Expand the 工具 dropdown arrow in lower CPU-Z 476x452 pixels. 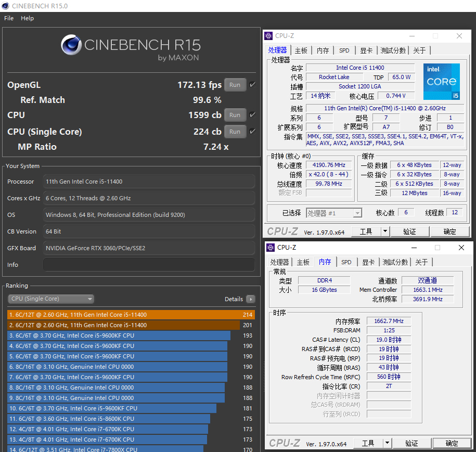(387, 443)
